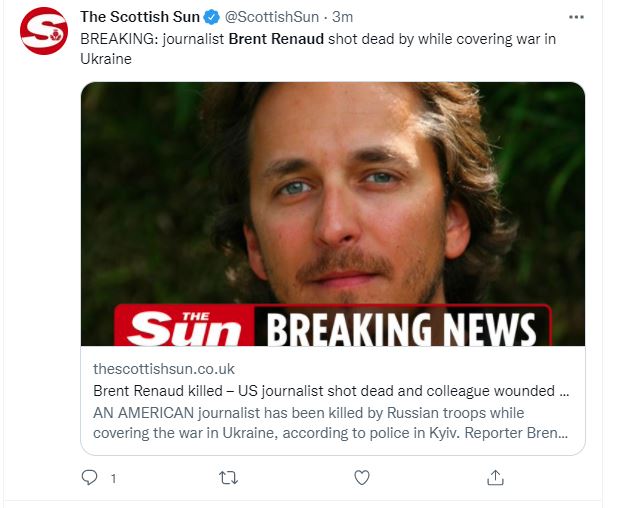Open the three-dot more options menu
The height and width of the screenshot is (508, 625).
[576, 17]
